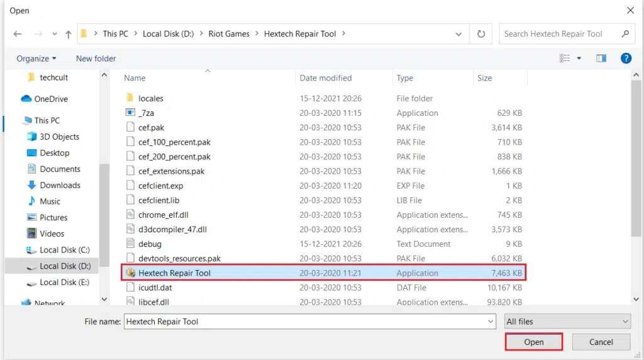Change view with the view icon
This screenshot has height=360, width=644.
pyautogui.click(x=565, y=59)
